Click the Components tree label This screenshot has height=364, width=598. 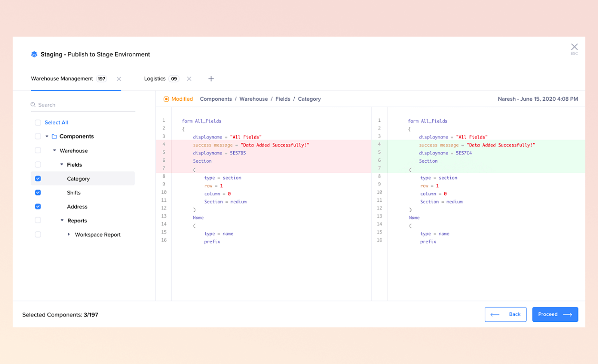click(x=77, y=136)
